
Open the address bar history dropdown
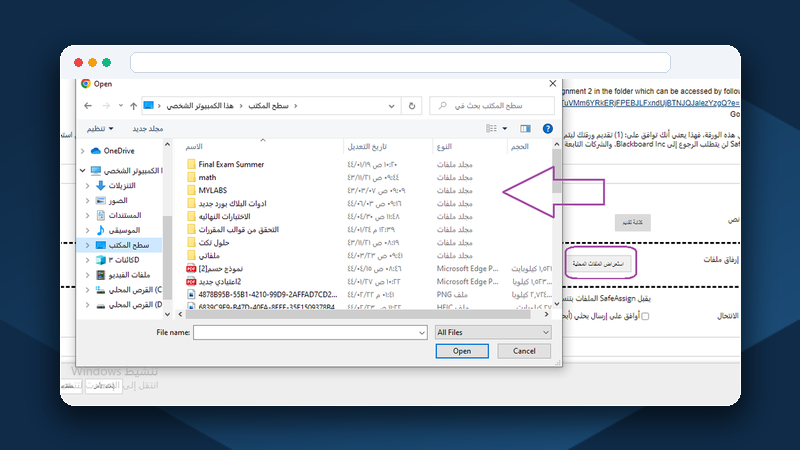[391, 106]
